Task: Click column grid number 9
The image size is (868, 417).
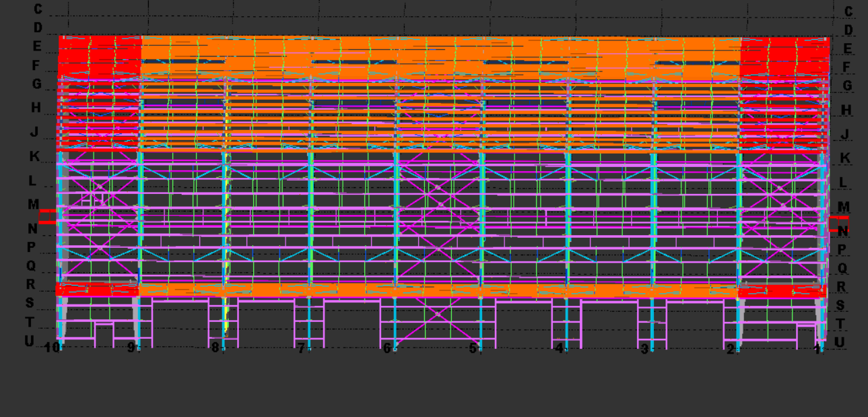Action: pyautogui.click(x=132, y=348)
